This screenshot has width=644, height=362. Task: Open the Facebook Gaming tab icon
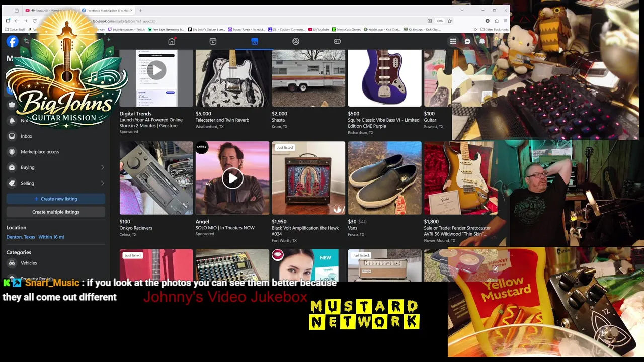tap(337, 41)
